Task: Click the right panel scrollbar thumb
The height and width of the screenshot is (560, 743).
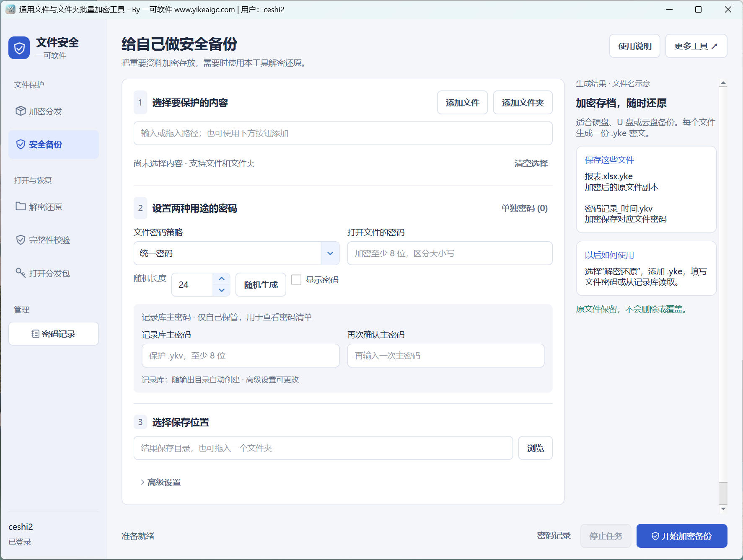Action: tap(723, 493)
